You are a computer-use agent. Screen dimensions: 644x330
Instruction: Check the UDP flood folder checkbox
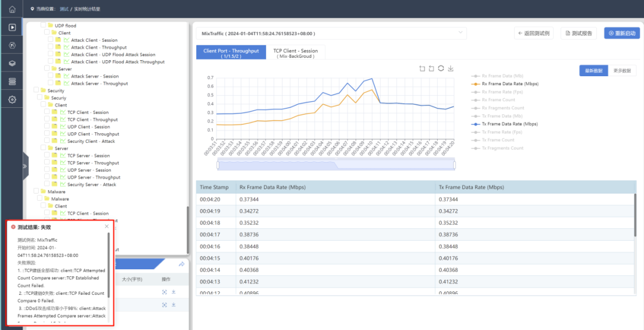(43, 26)
